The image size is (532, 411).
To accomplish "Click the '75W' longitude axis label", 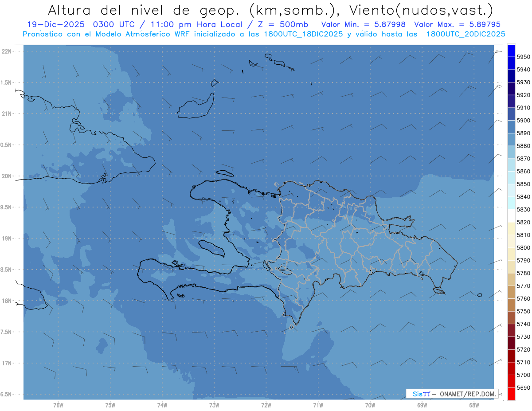I will coord(110,405).
